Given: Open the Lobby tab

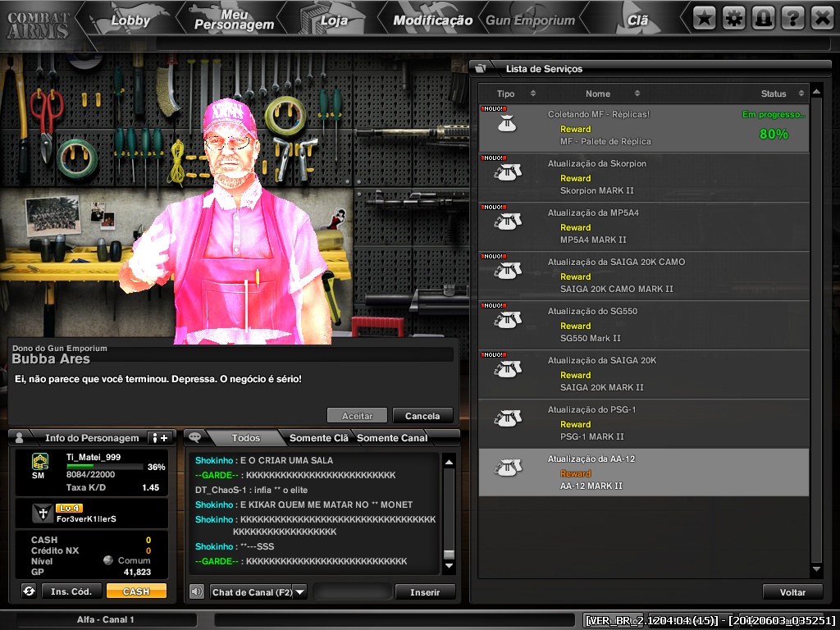Looking at the screenshot, I should pyautogui.click(x=130, y=21).
